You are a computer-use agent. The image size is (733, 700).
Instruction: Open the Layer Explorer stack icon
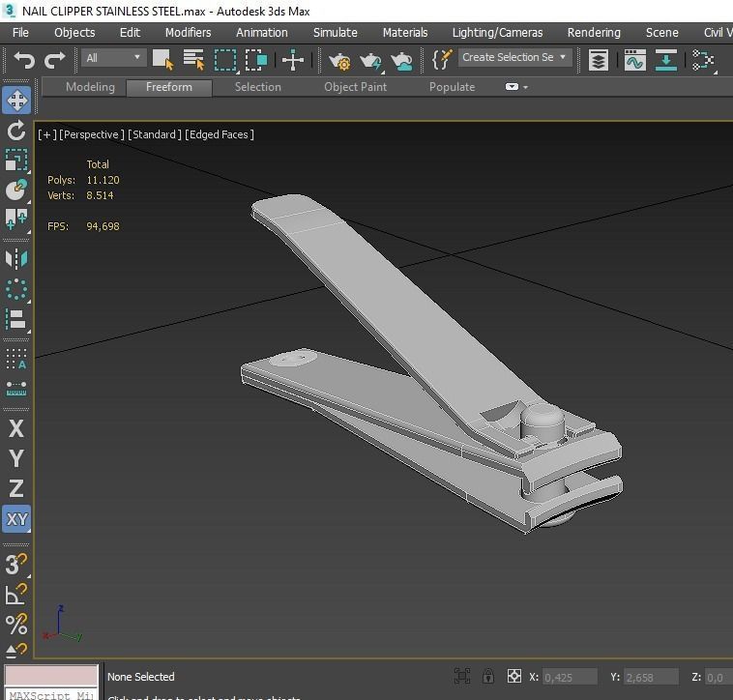(599, 60)
